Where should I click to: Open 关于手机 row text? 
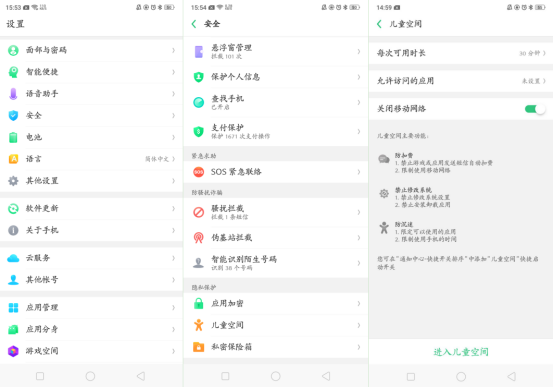coord(42,230)
